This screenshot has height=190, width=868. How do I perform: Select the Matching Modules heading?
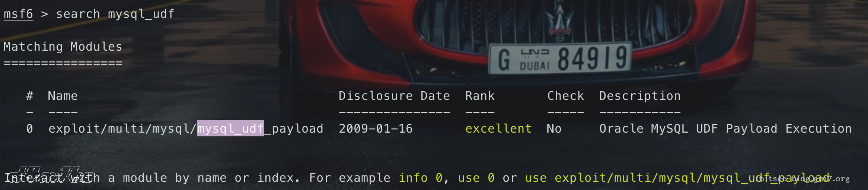tap(63, 47)
